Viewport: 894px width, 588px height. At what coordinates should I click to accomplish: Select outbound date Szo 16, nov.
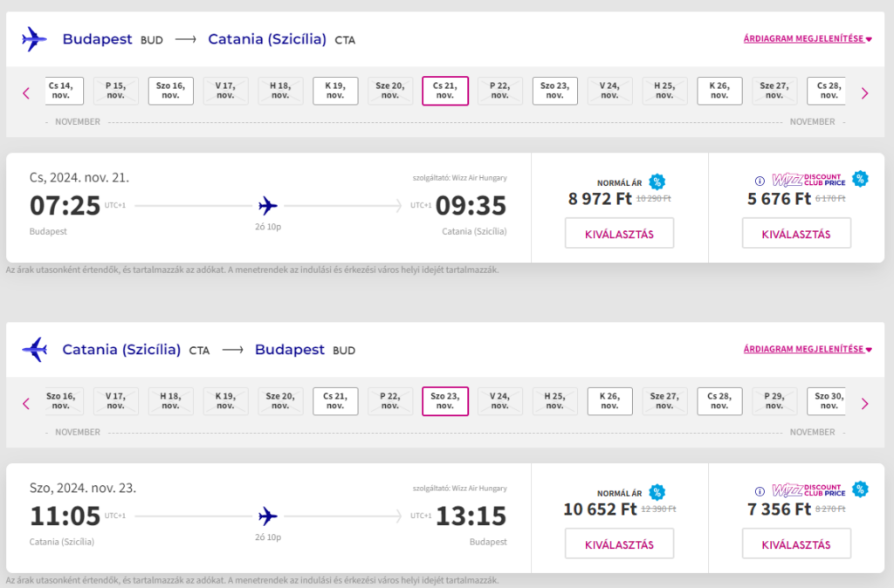170,91
